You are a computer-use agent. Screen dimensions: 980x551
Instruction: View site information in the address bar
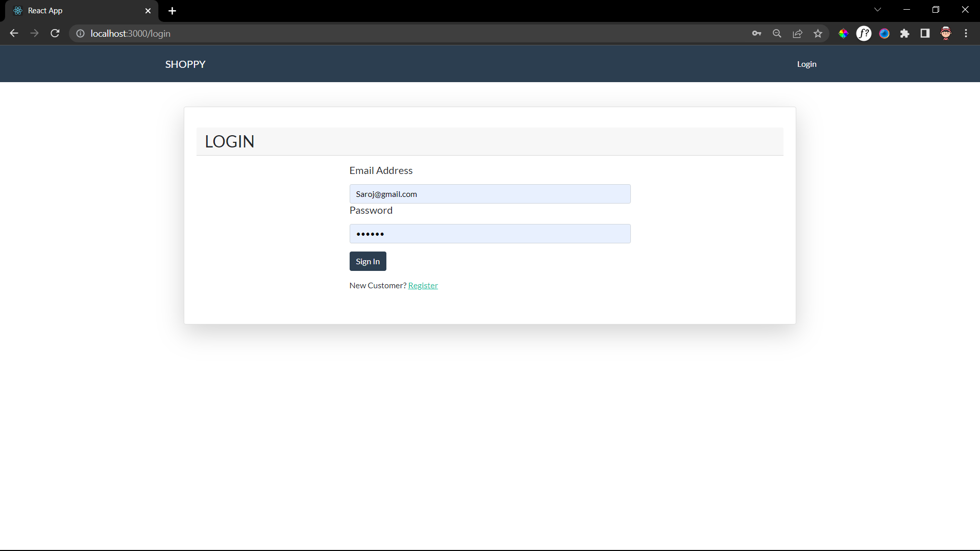80,33
